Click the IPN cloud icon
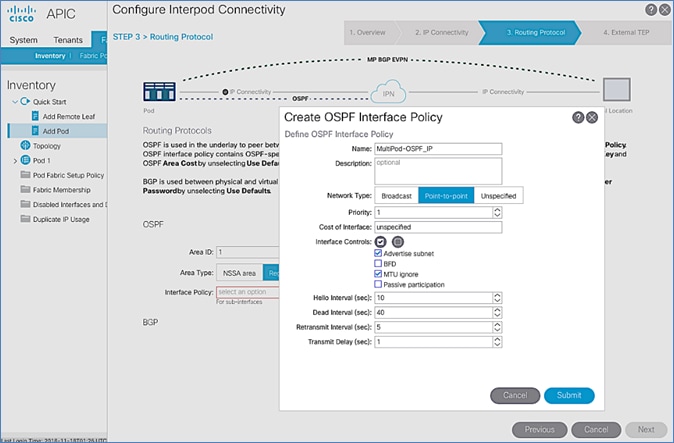This screenshot has height=443, width=674. [x=388, y=92]
